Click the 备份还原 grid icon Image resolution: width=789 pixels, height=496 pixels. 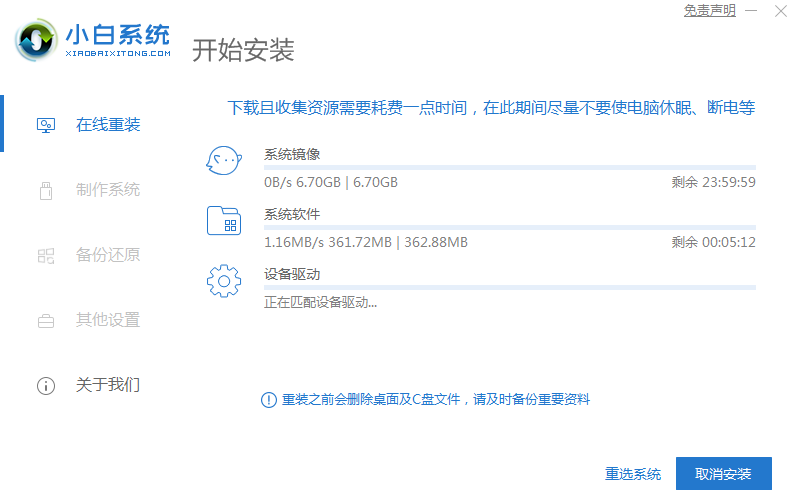click(x=46, y=255)
